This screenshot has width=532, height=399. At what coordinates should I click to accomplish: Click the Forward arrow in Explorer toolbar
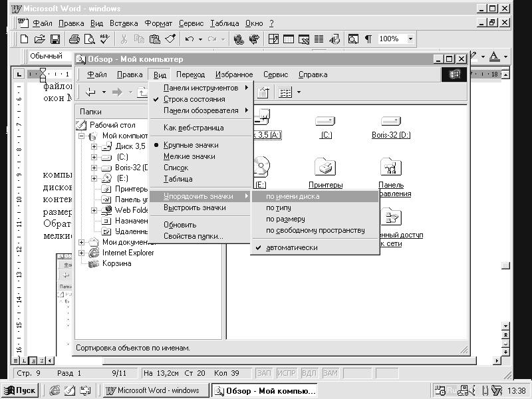click(117, 92)
